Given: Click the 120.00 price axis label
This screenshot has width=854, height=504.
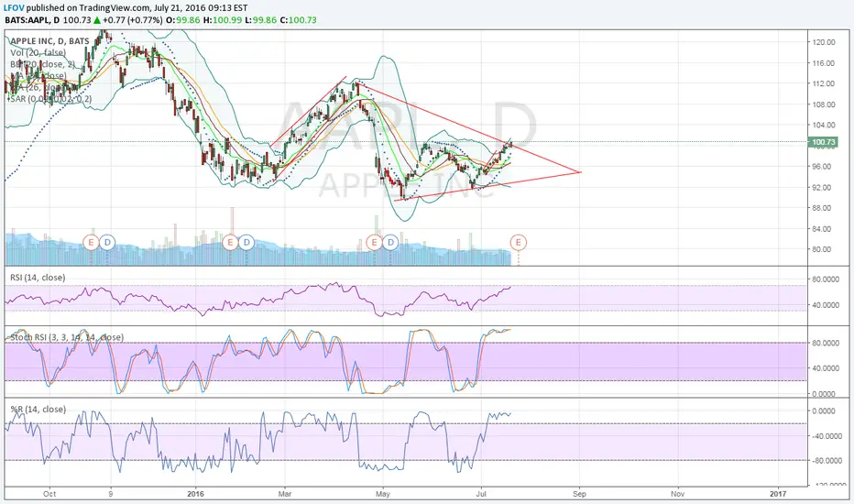Looking at the screenshot, I should (x=824, y=42).
